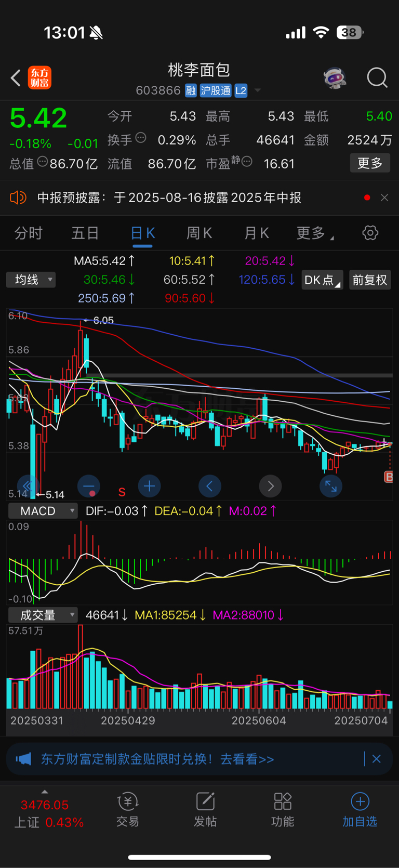399x868 pixels.
Task: Expand the 更多 chart period menu
Action: [315, 233]
